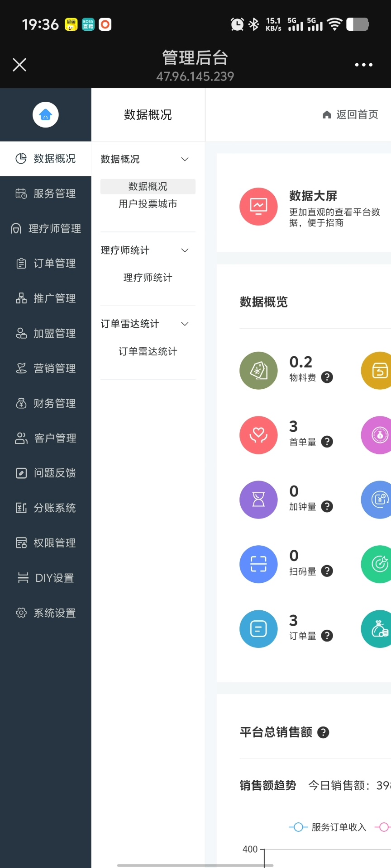The image size is (391, 868).
Task: Click the 权限管理 icon
Action: pyautogui.click(x=21, y=543)
